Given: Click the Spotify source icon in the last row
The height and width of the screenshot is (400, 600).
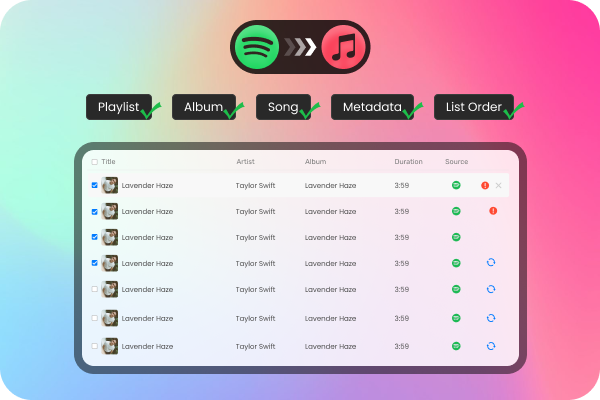Looking at the screenshot, I should point(456,345).
